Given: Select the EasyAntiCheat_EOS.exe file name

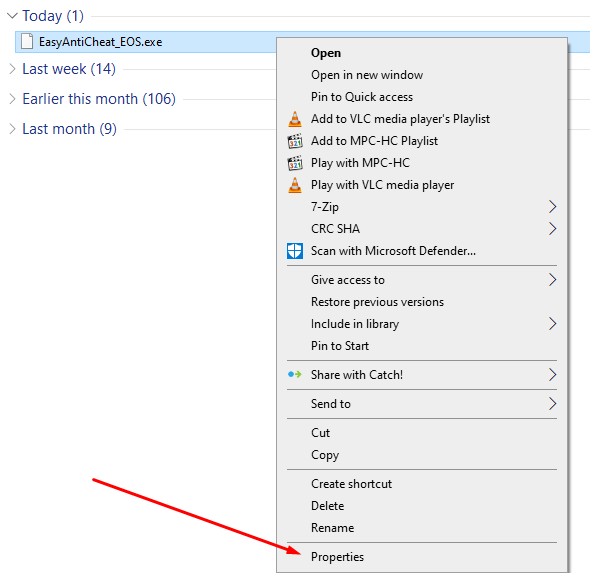Looking at the screenshot, I should click(100, 42).
